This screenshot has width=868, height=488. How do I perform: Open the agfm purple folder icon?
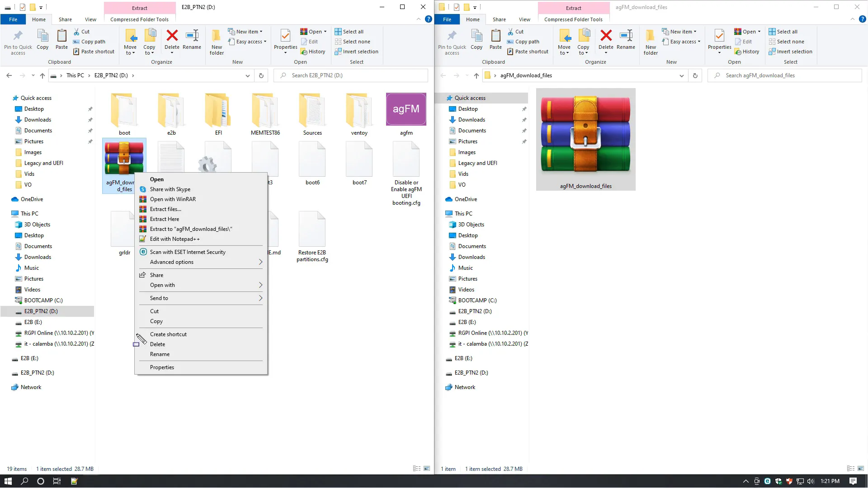(x=406, y=109)
